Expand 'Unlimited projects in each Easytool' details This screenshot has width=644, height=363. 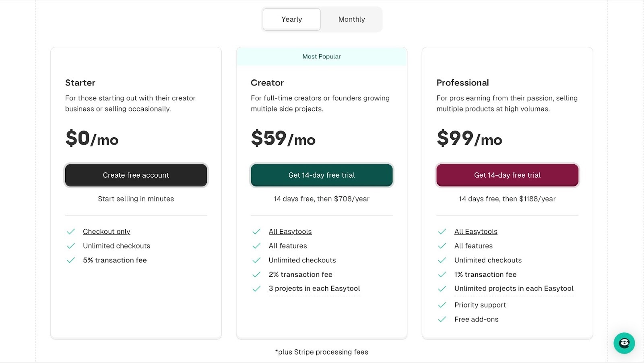tap(514, 288)
